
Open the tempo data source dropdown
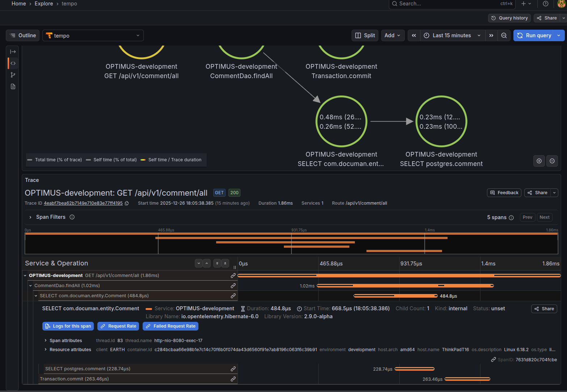point(93,35)
